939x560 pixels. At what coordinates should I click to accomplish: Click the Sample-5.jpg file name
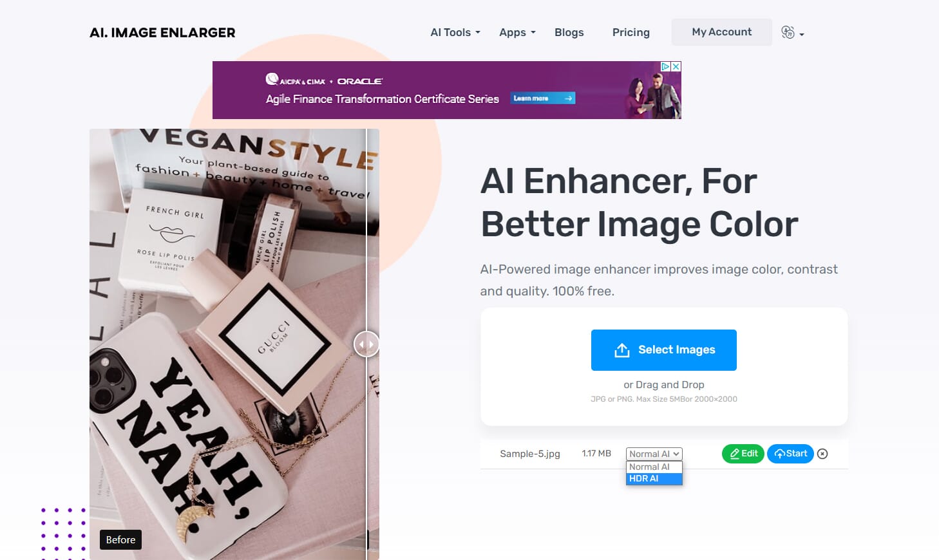pyautogui.click(x=530, y=454)
